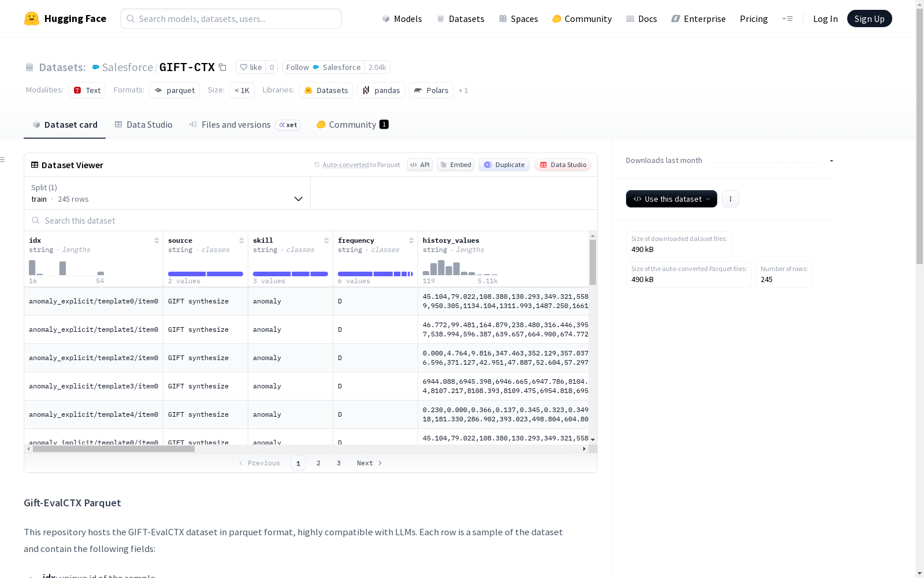Select cell anomaly_explicit/template0/item0
Image resolution: width=924 pixels, height=578 pixels.
pos(94,301)
